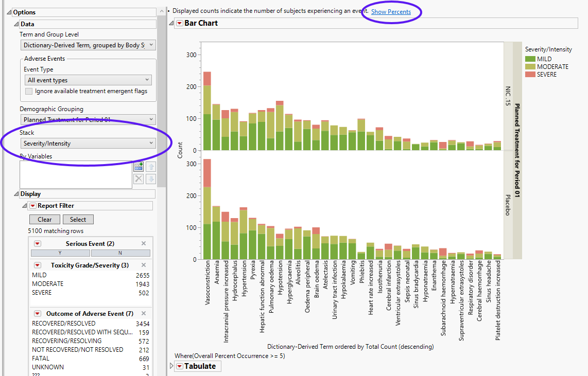Toggle the Serious Event Y filter block

[x=60, y=253]
